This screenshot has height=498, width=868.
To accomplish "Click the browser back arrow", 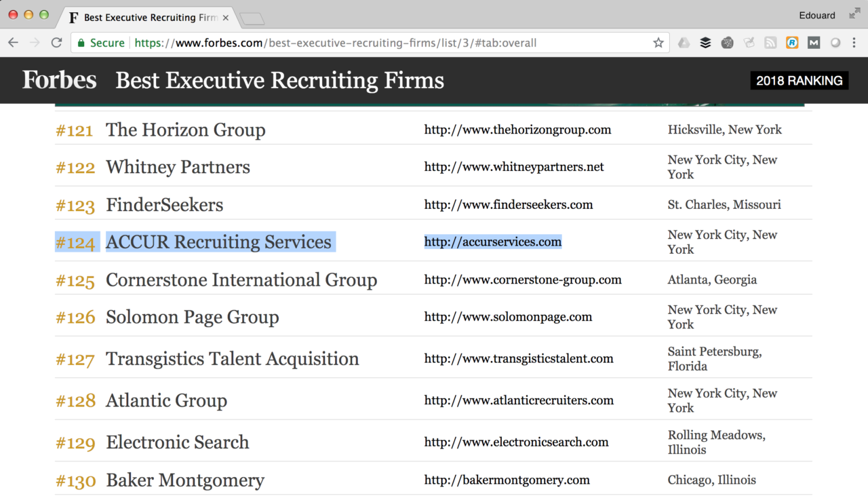I will pyautogui.click(x=13, y=43).
